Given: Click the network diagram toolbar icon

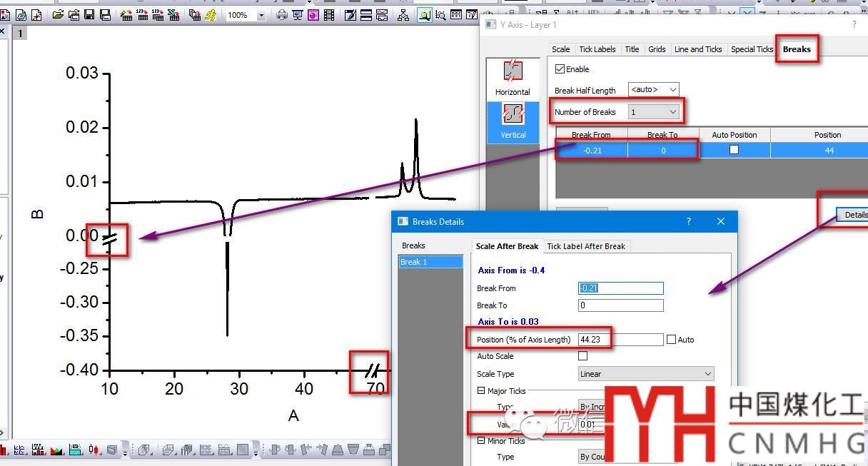Looking at the screenshot, I should [403, 15].
